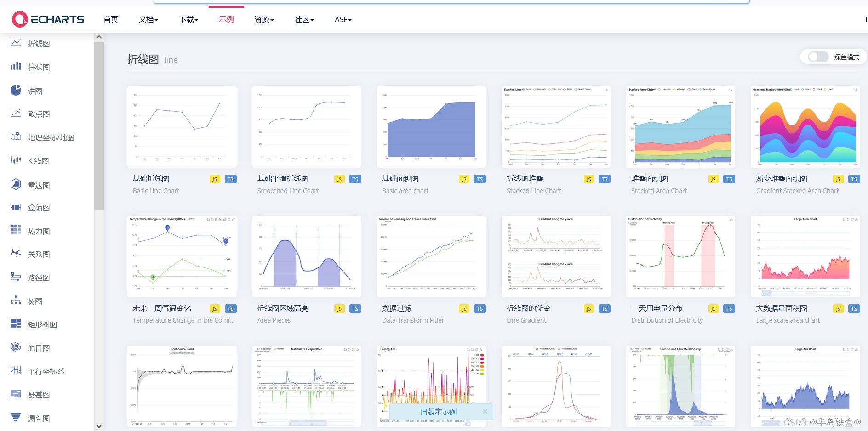Open the 数据过滤 title link

(397, 308)
